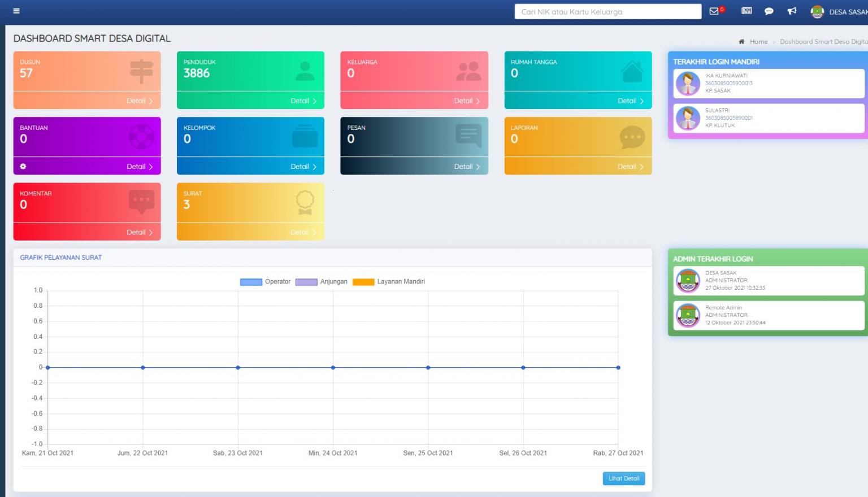Click the SULASTRI name text
Viewport: 868px width, 497px height.
717,111
